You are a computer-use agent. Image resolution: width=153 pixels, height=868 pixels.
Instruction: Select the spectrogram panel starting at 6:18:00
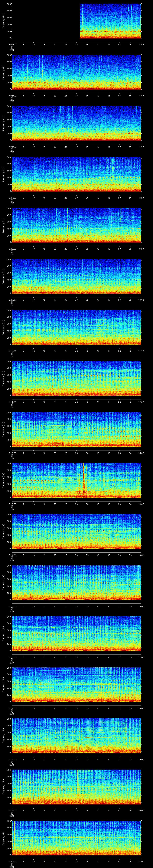coord(76,736)
